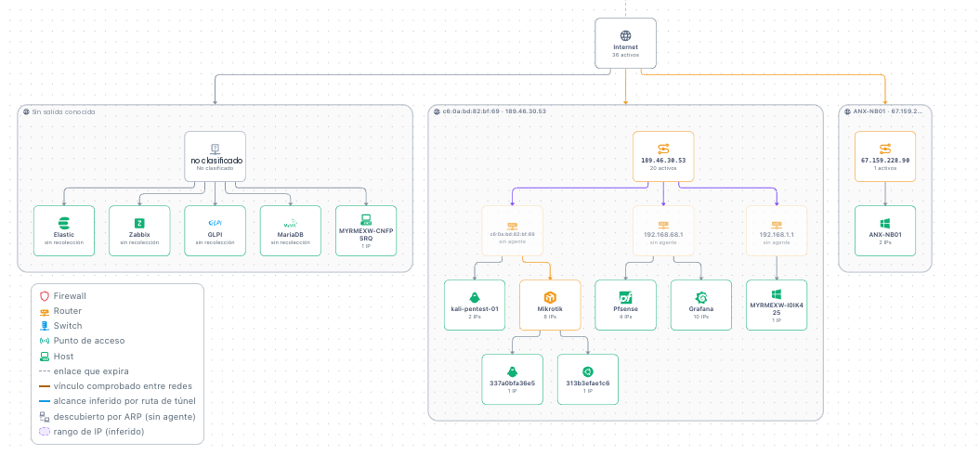Click the Elastic logo icon

point(64,223)
